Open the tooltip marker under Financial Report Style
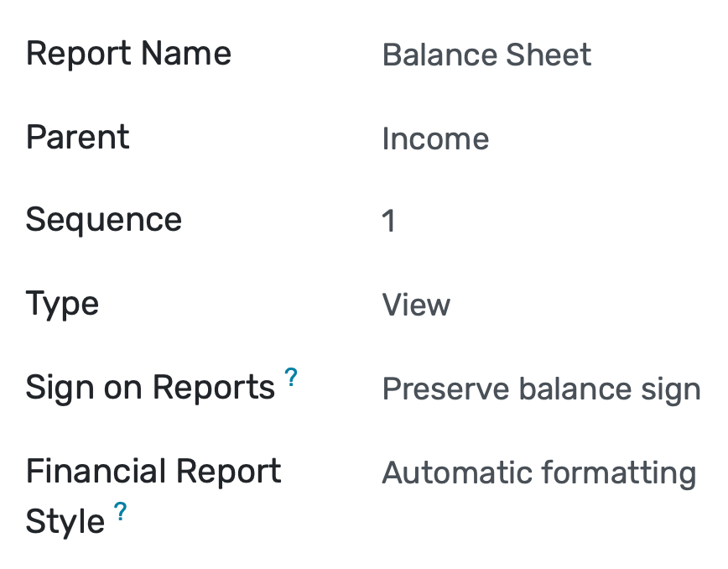This screenshot has height=569, width=728. [121, 512]
